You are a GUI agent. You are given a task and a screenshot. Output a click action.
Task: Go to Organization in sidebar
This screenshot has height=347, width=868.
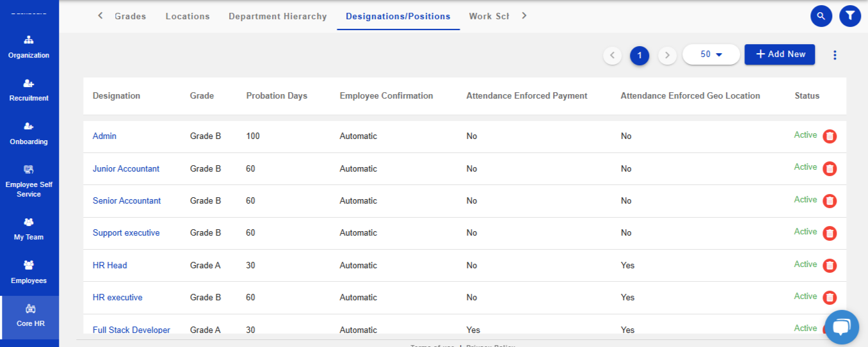29,47
